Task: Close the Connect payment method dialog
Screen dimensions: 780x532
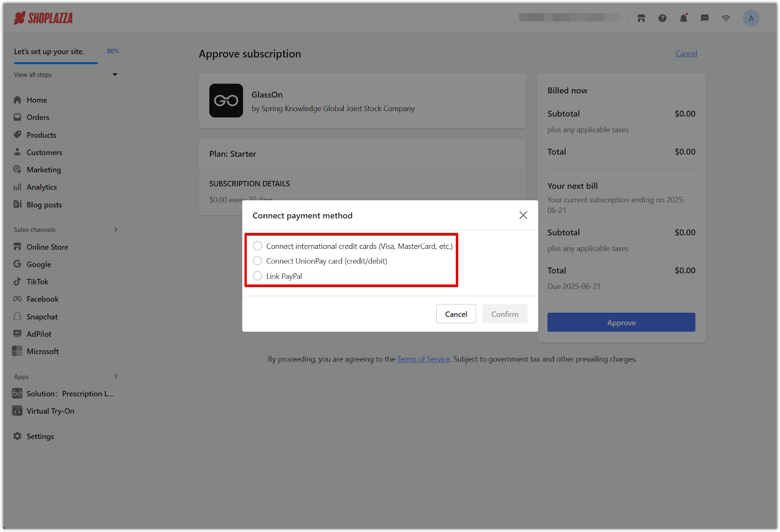Action: 523,215
